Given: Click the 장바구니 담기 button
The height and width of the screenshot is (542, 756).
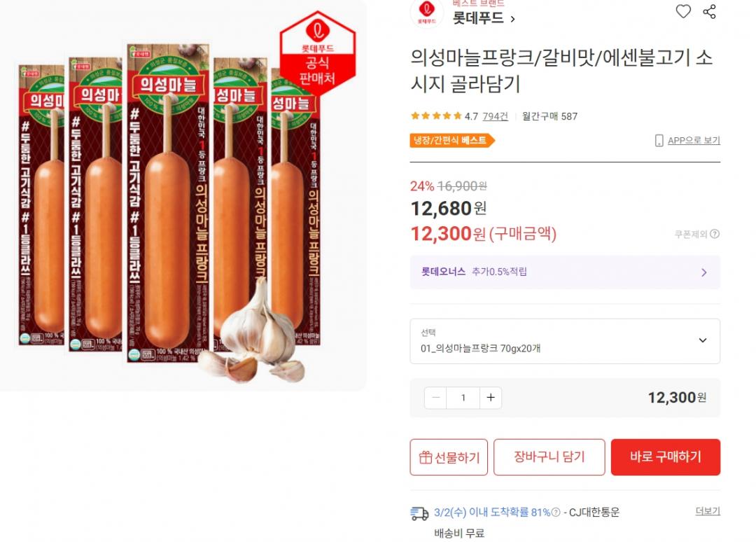Looking at the screenshot, I should click(549, 457).
